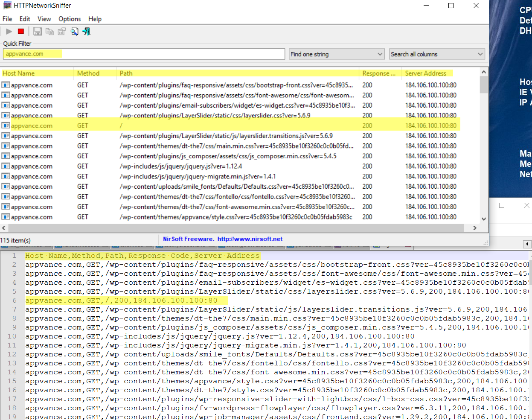532x420 pixels.
Task: Click the Find magnifier toolbar icon
Action: point(74,31)
